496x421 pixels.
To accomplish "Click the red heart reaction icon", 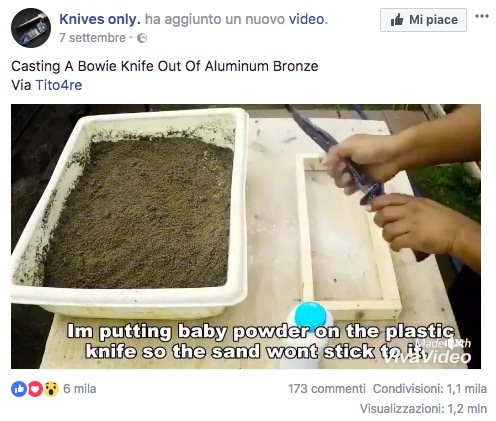I will [35, 389].
